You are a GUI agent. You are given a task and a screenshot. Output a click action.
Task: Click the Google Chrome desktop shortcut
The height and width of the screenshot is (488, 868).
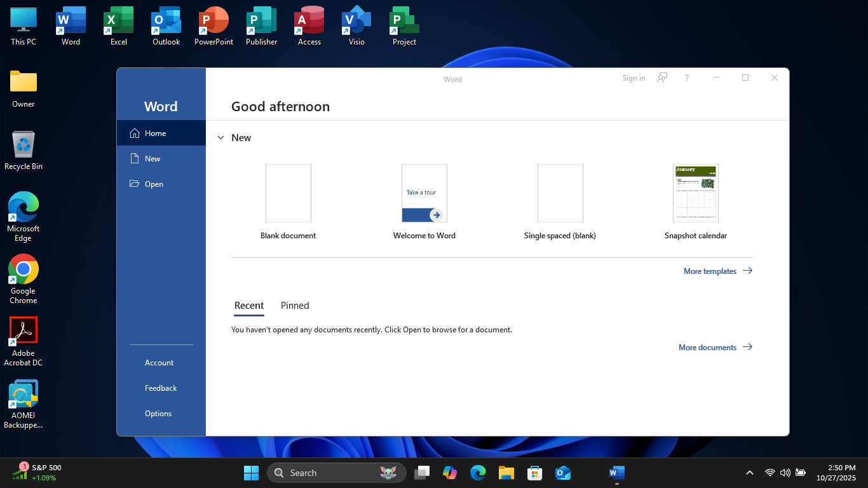tap(24, 280)
